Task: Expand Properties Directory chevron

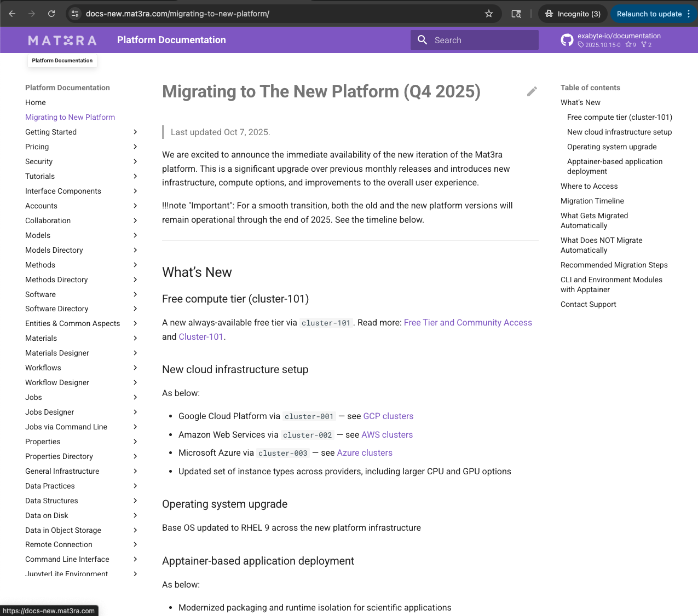Action: click(135, 456)
